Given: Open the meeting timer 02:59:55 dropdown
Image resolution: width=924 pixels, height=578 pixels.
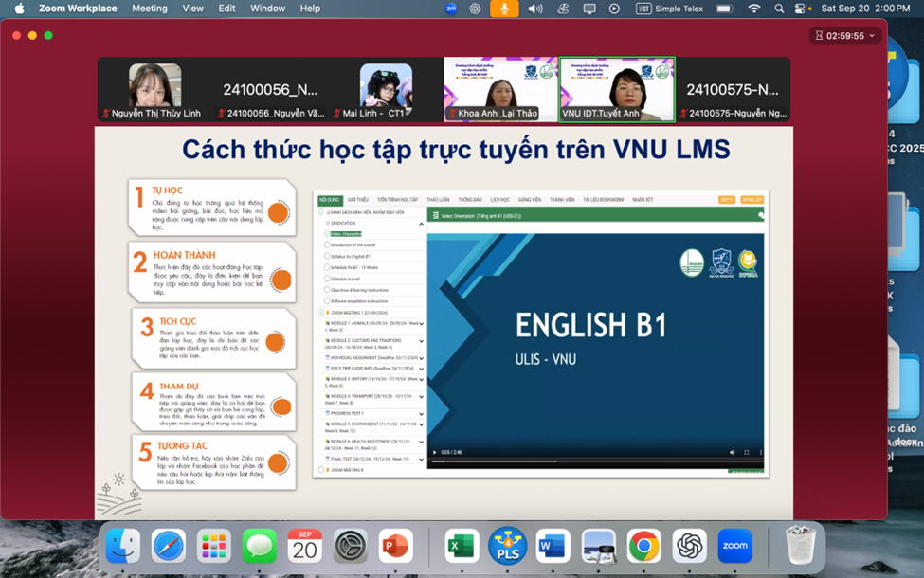Looking at the screenshot, I should click(845, 36).
